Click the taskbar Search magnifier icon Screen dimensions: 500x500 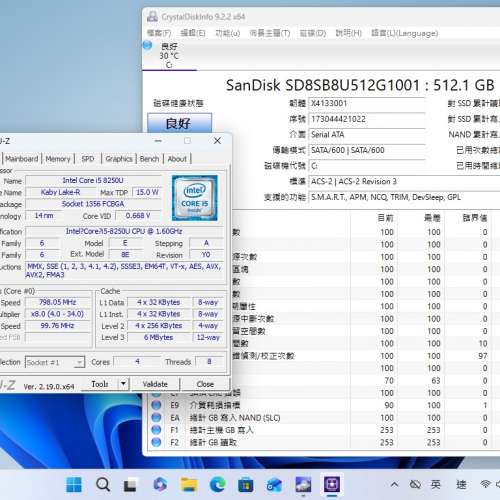pyautogui.click(x=103, y=484)
